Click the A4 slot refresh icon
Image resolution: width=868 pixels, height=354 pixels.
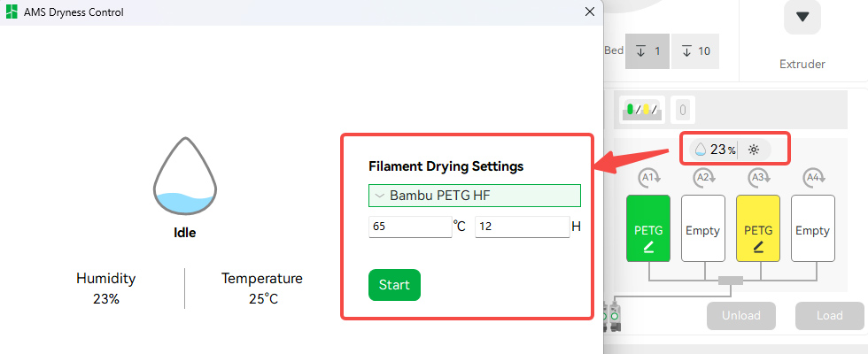(813, 178)
